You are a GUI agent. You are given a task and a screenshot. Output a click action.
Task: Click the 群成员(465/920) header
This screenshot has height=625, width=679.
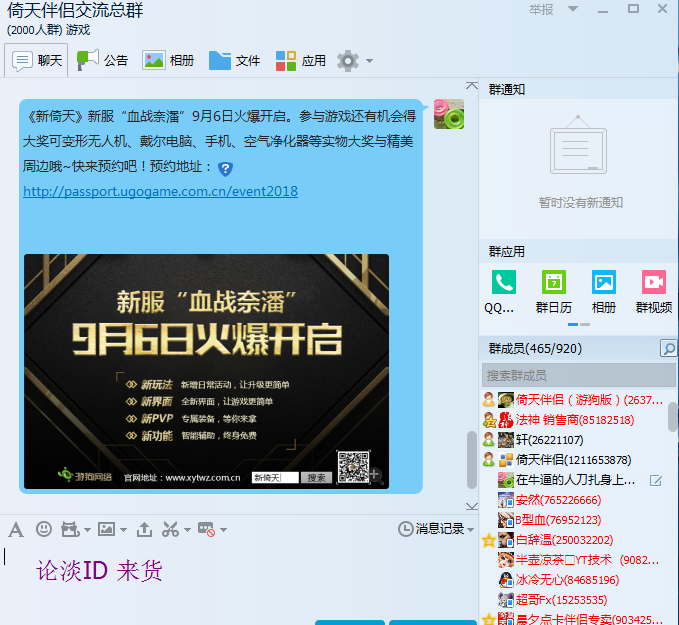(535, 348)
